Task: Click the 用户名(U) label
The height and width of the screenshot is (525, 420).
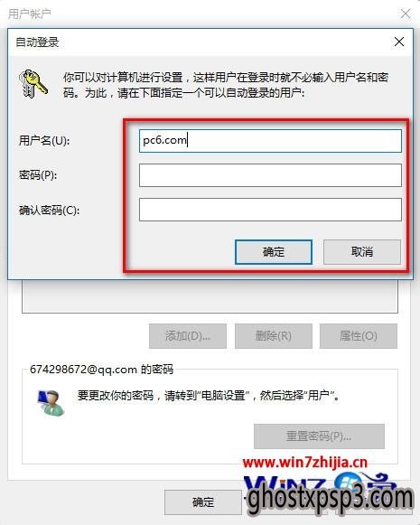Action: coord(44,141)
